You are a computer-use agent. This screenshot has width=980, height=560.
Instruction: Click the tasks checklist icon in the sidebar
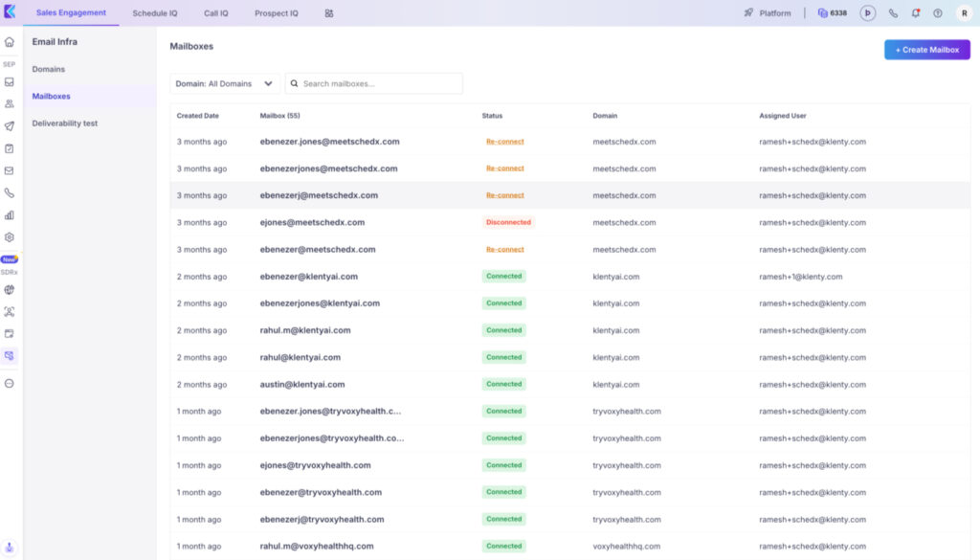tap(10, 145)
